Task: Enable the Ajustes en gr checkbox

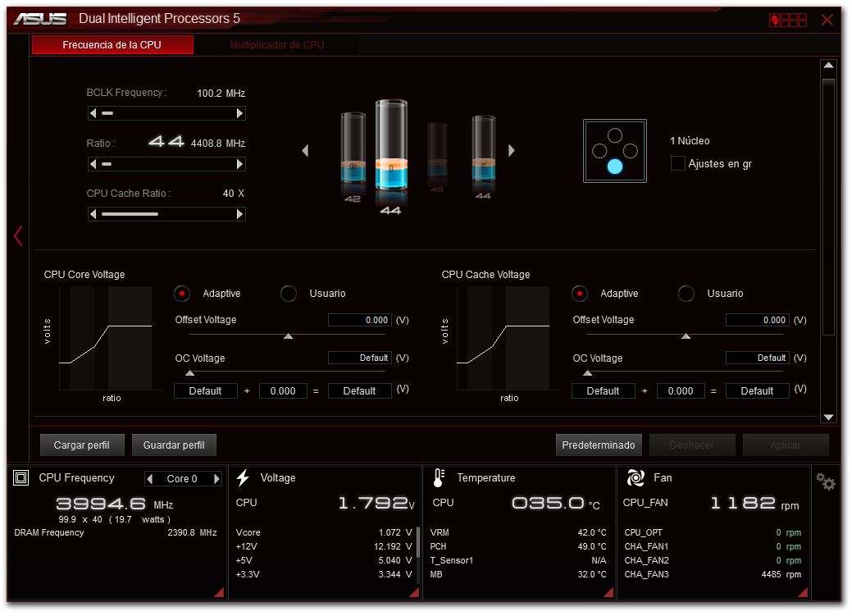Action: (677, 163)
